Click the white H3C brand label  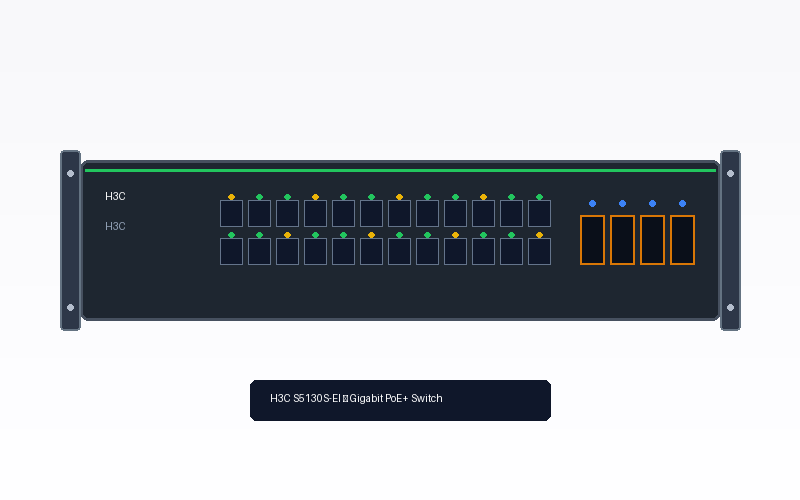[x=115, y=196]
